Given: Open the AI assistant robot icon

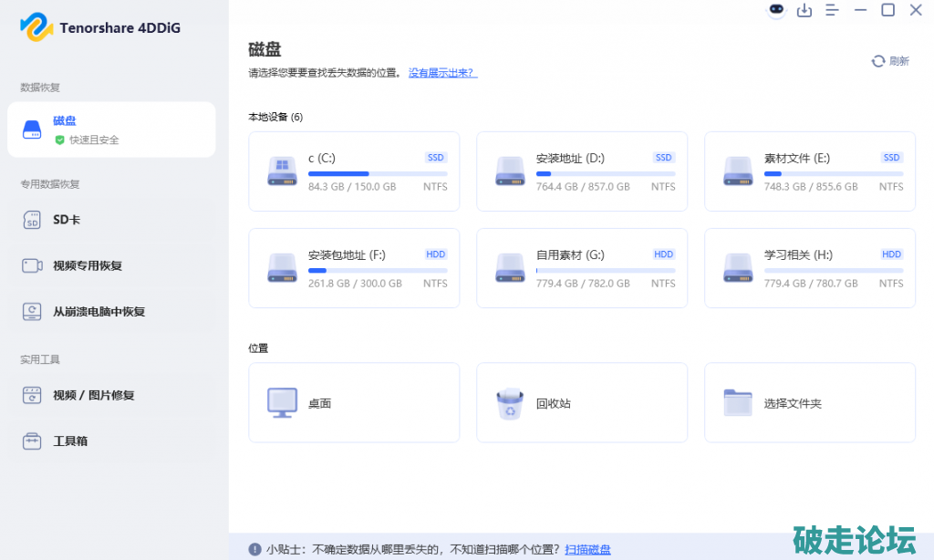Looking at the screenshot, I should click(776, 10).
